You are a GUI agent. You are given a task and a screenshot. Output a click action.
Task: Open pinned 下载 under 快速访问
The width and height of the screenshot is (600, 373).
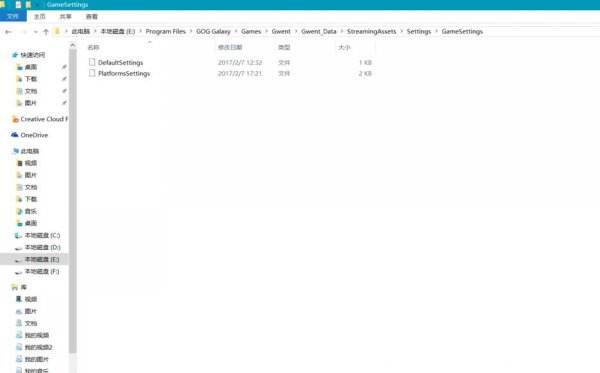click(31, 79)
